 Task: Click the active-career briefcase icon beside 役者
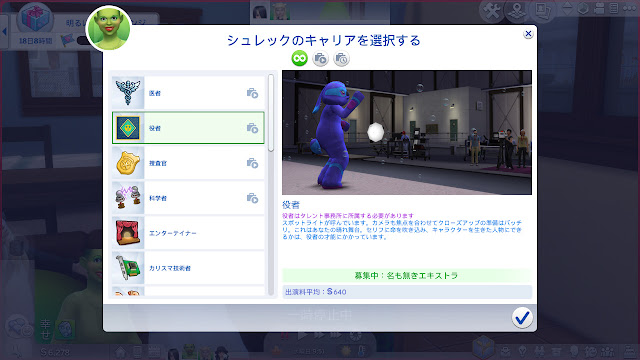pyautogui.click(x=252, y=128)
